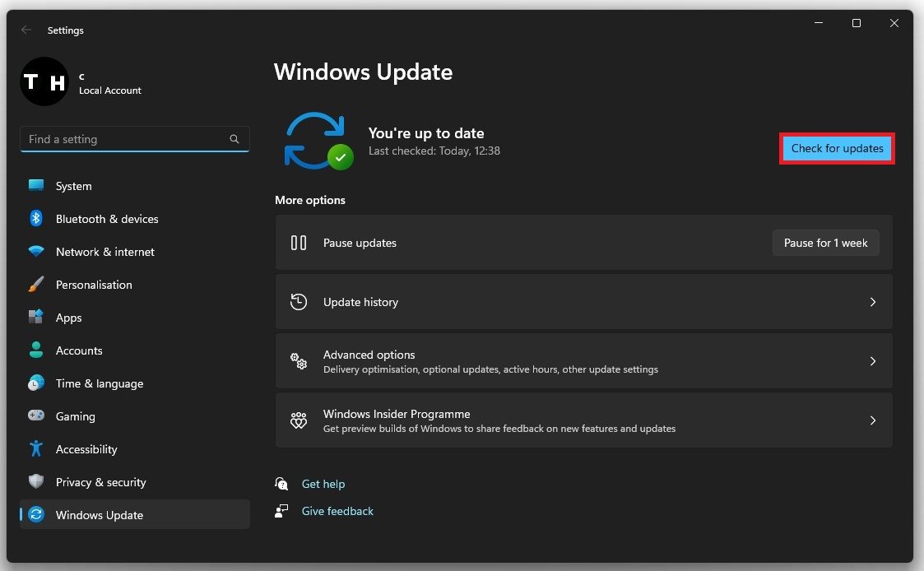Click the search magnifier icon
The height and width of the screenshot is (571, 924).
tap(234, 140)
